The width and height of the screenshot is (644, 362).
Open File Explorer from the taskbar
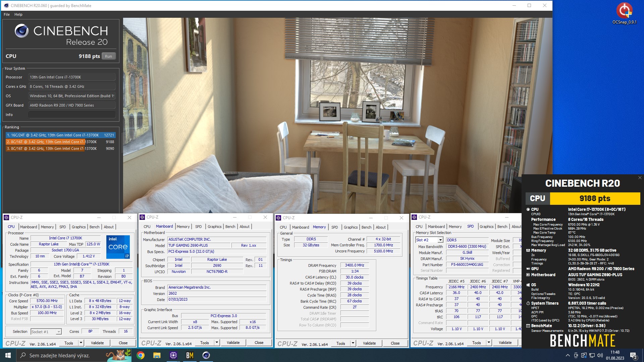pos(157,355)
